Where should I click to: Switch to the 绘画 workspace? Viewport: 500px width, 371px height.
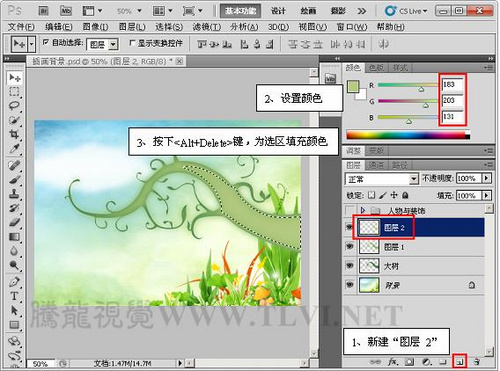(x=308, y=11)
